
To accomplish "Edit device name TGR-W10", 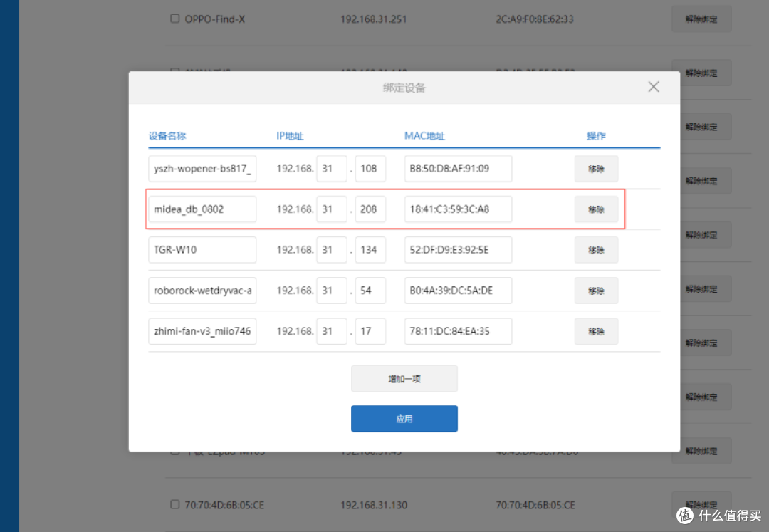I will coord(202,250).
